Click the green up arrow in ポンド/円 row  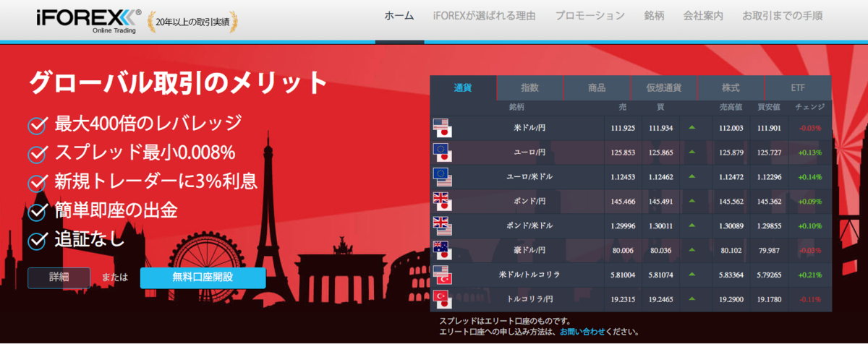[x=692, y=202]
